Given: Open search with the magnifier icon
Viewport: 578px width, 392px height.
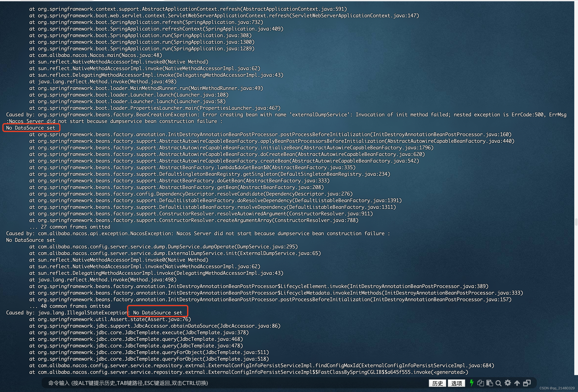Looking at the screenshot, I should pos(498,383).
